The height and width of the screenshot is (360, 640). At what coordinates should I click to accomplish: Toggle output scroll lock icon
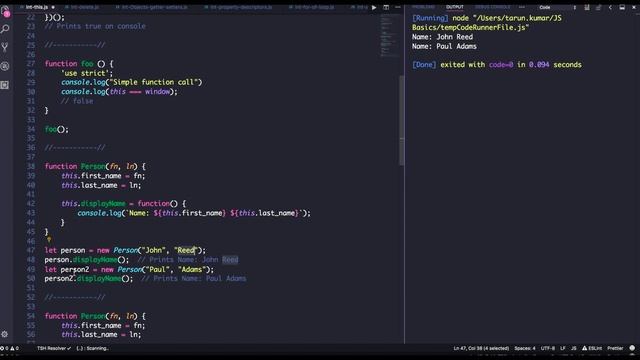tap(598, 7)
